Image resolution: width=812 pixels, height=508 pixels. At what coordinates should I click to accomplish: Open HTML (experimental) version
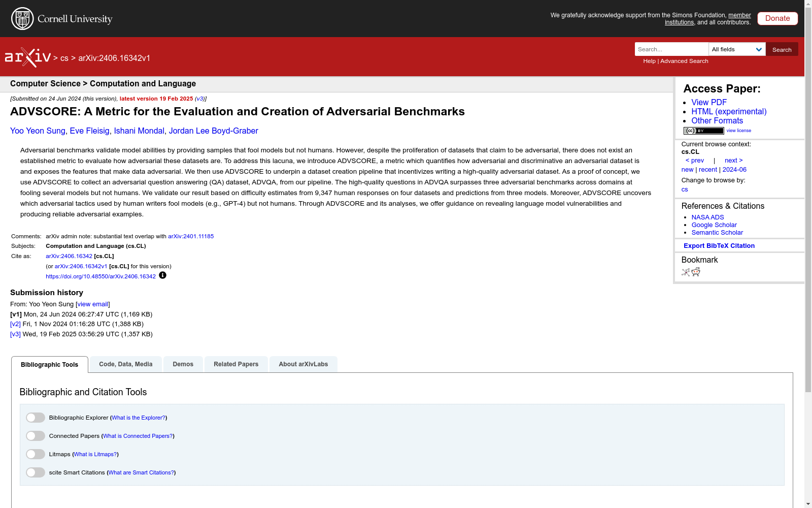click(729, 112)
